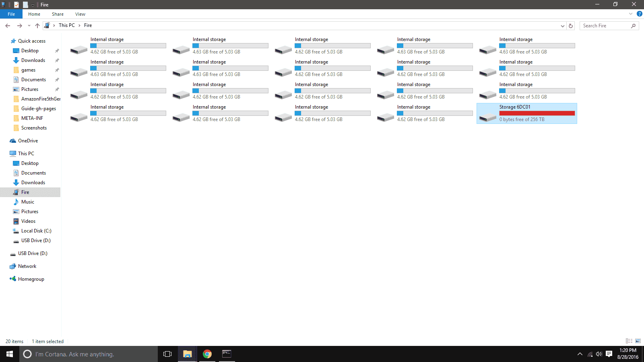Open Task View from the taskbar
Image resolution: width=644 pixels, height=362 pixels.
[x=167, y=354]
